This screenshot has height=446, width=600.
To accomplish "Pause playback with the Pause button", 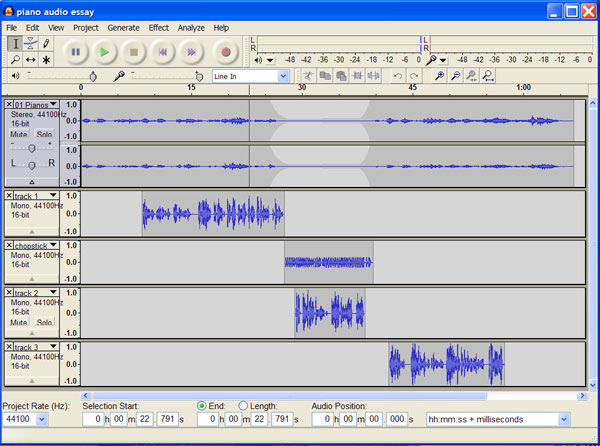I will [x=76, y=52].
